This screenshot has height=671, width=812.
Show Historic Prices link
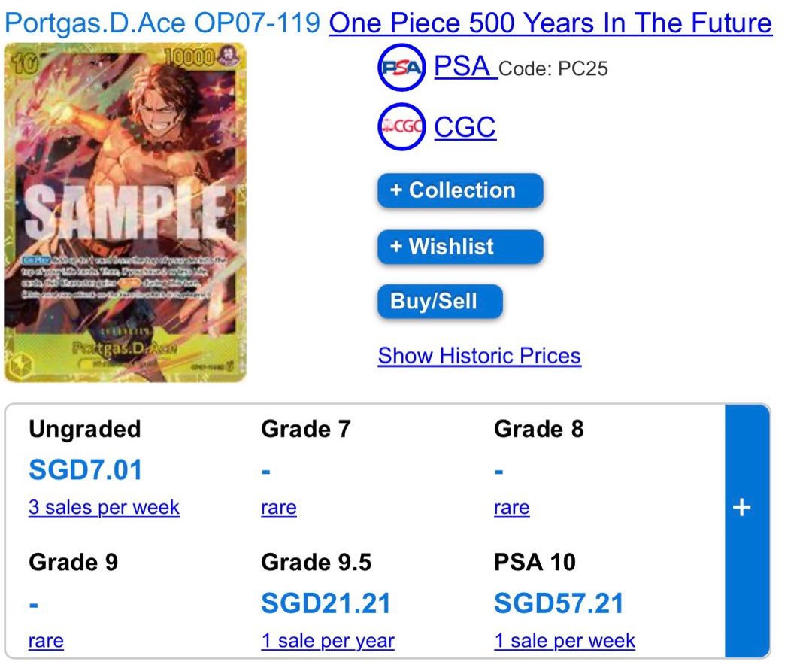click(x=479, y=355)
